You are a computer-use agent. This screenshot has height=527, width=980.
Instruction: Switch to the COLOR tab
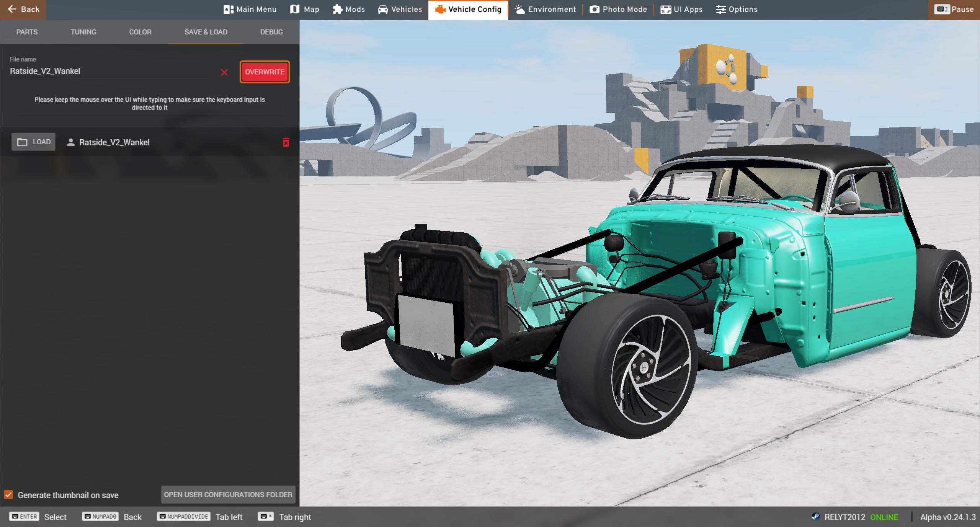(140, 32)
